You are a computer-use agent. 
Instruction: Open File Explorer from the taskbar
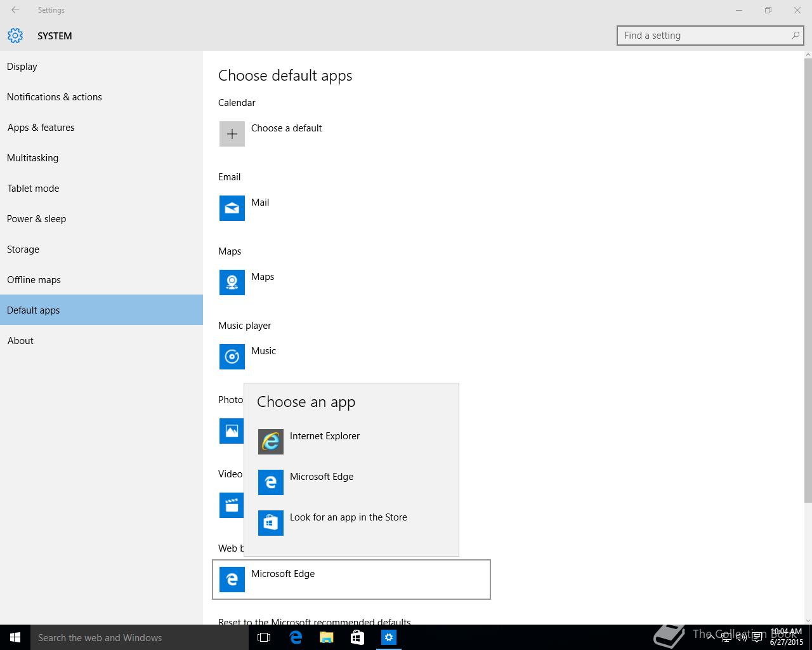326,637
